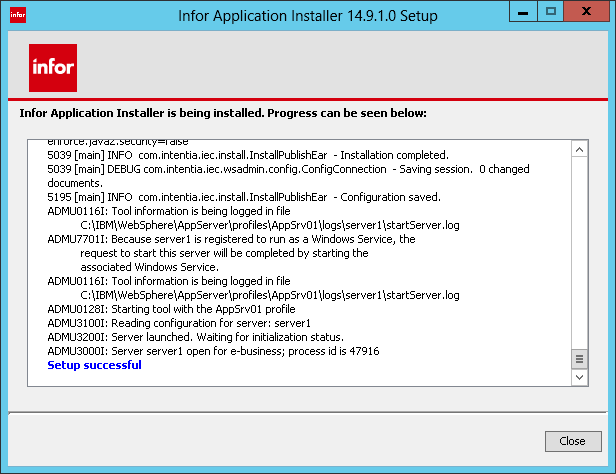This screenshot has width=616, height=474.
Task: Click the ADMU3000I 'open for e-business' line
Action: pos(213,352)
